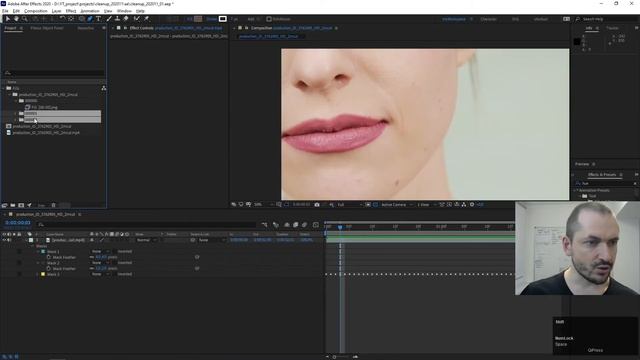Select the Roto Brush tool
640x360 pixels.
click(137, 19)
